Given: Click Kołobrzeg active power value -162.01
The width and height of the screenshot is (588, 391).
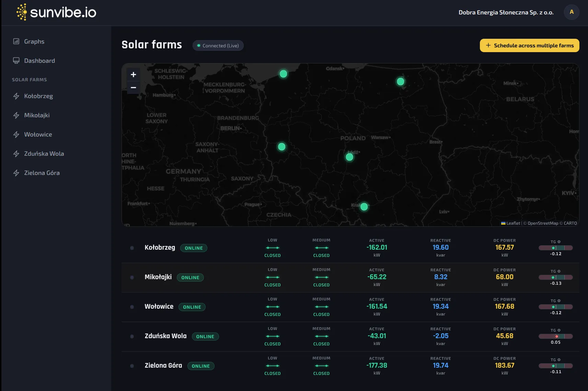Looking at the screenshot, I should 377,247.
